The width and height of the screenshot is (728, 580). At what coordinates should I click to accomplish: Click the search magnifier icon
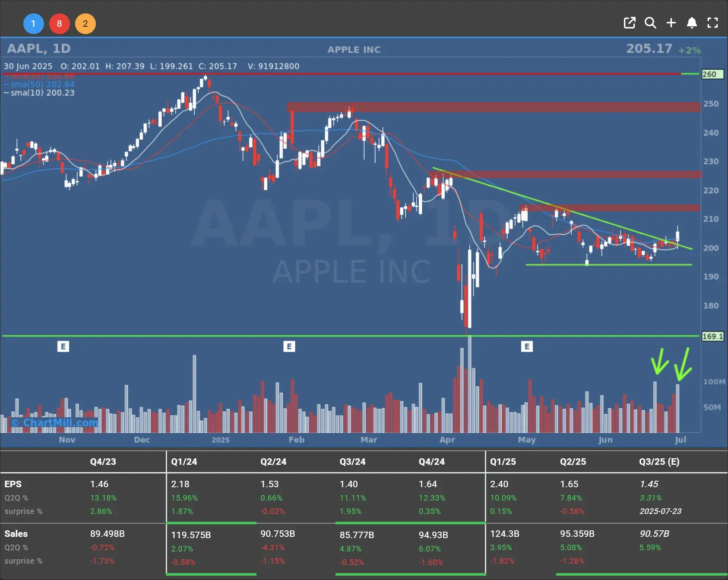tap(650, 23)
